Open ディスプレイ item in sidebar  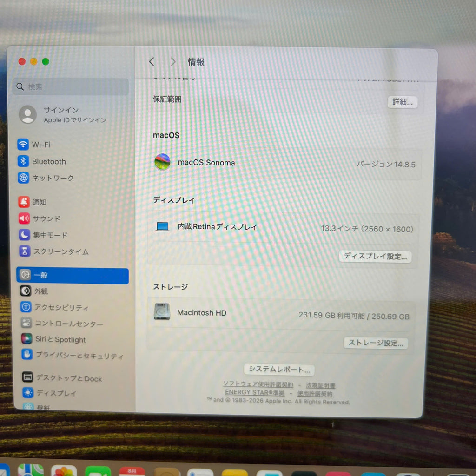tap(49, 393)
